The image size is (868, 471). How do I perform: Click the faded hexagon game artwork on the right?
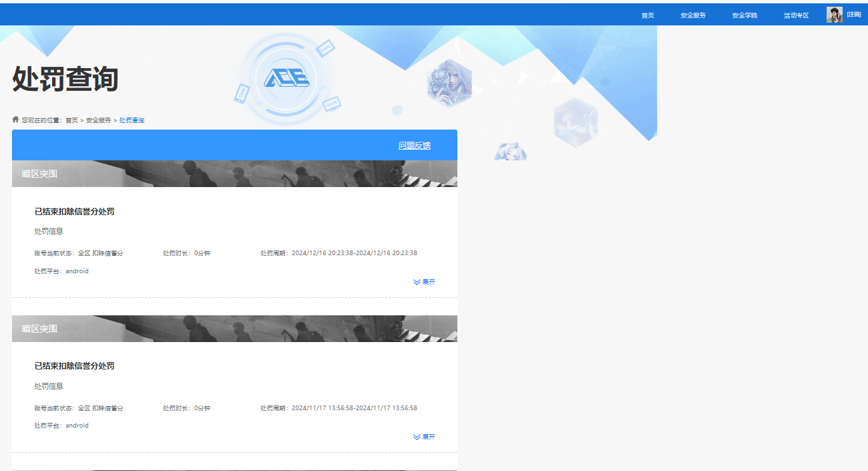coord(576,122)
